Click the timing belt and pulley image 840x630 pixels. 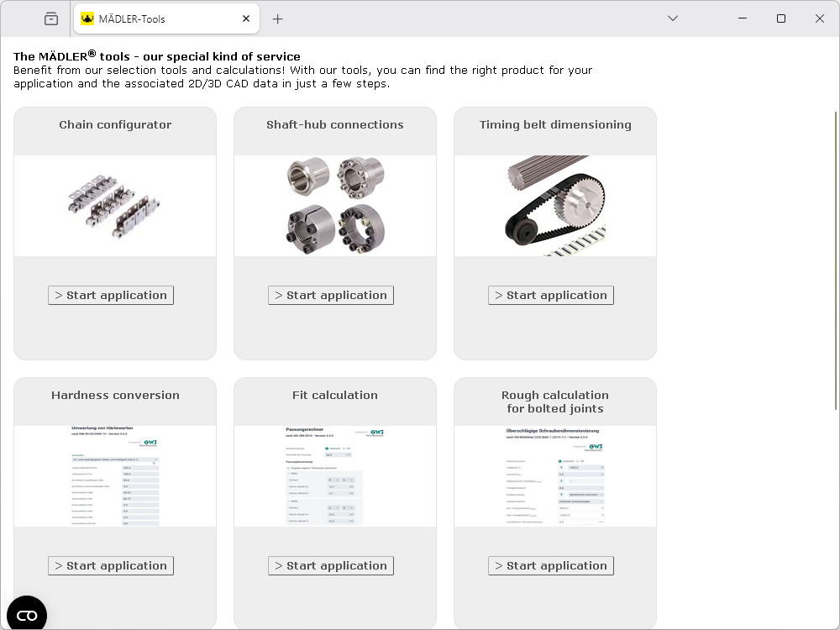coord(555,206)
